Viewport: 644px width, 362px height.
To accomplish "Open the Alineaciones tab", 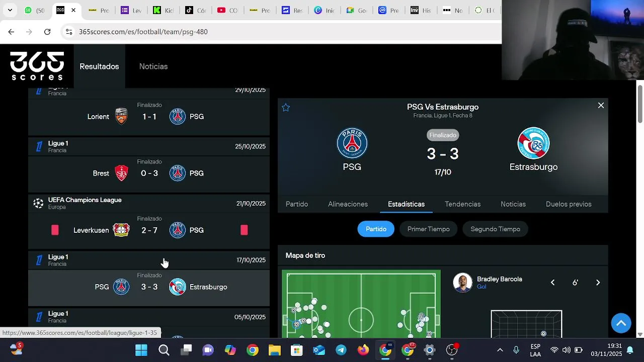I will 348,204.
